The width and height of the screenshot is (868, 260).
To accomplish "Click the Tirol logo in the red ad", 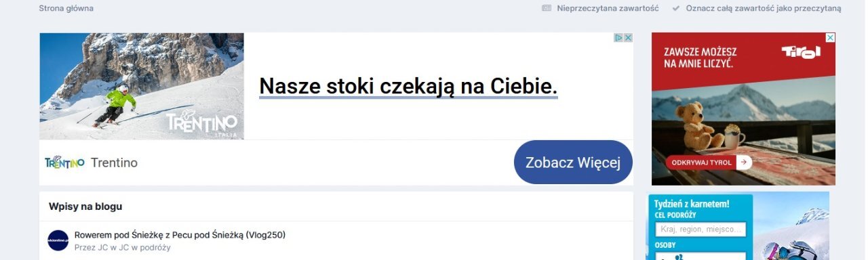I will (801, 53).
